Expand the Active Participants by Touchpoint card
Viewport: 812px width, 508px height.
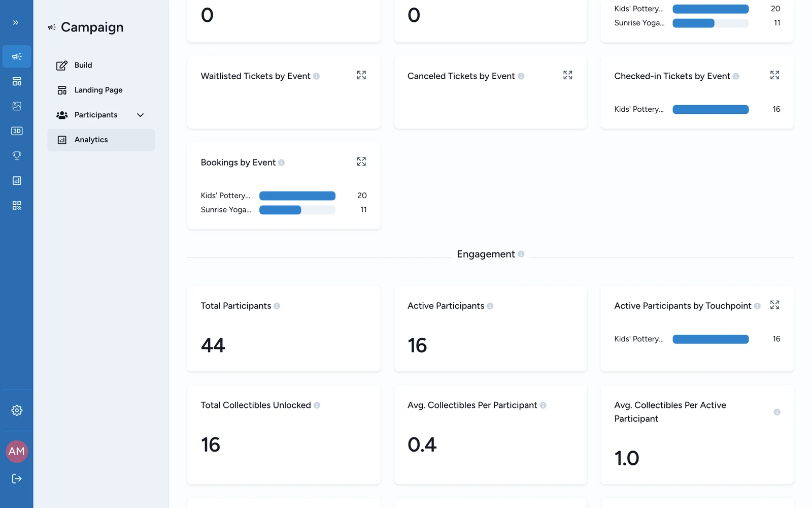coord(775,305)
